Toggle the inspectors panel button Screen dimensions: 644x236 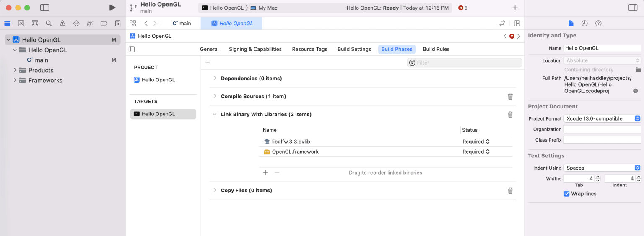click(633, 8)
